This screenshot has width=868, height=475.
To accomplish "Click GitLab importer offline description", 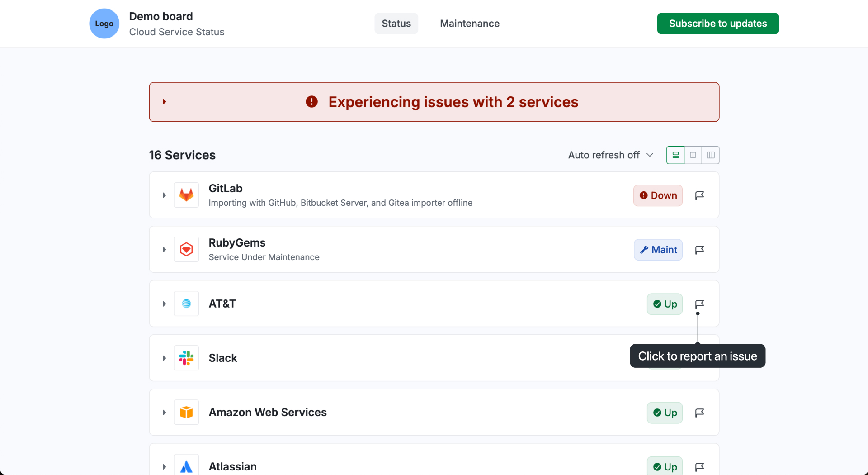I will tap(340, 203).
